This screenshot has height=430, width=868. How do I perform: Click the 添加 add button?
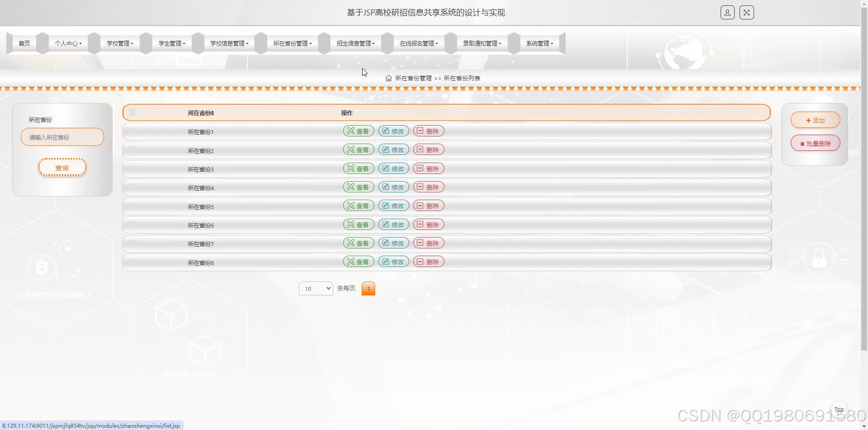pos(815,120)
